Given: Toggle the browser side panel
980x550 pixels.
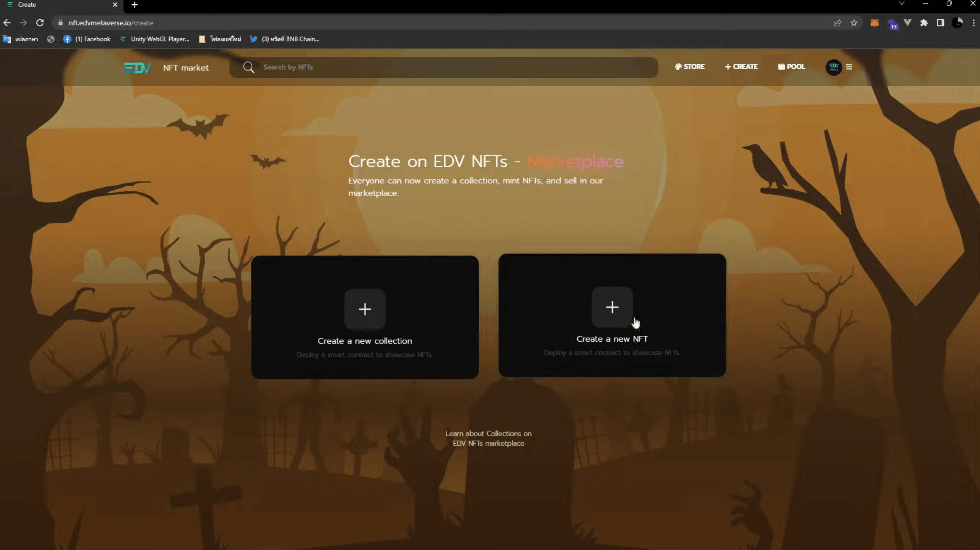Looking at the screenshot, I should pos(940,23).
